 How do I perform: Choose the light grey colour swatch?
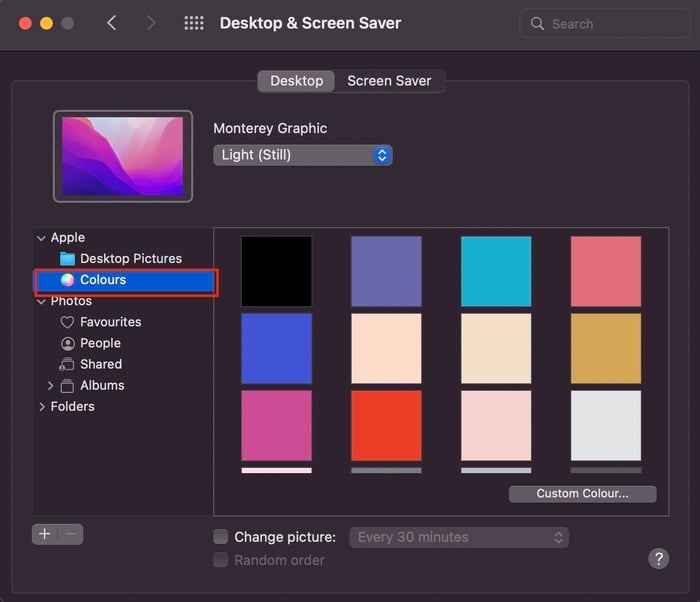(x=606, y=426)
